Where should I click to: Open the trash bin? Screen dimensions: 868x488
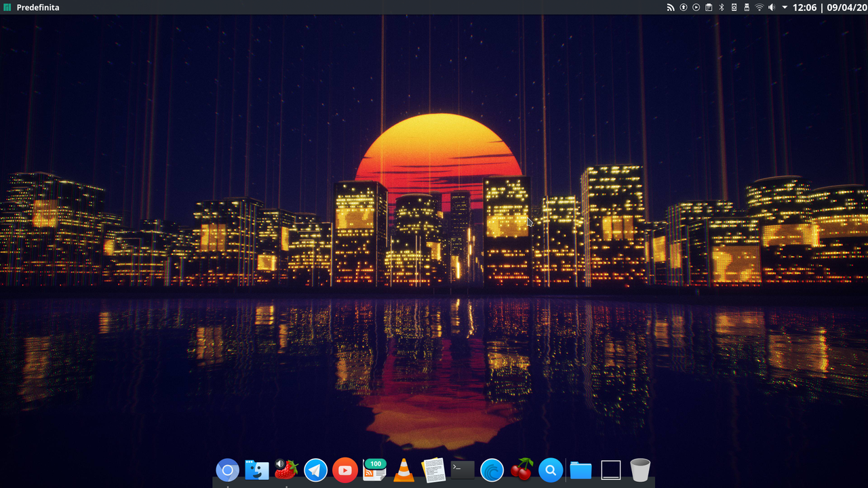click(640, 470)
